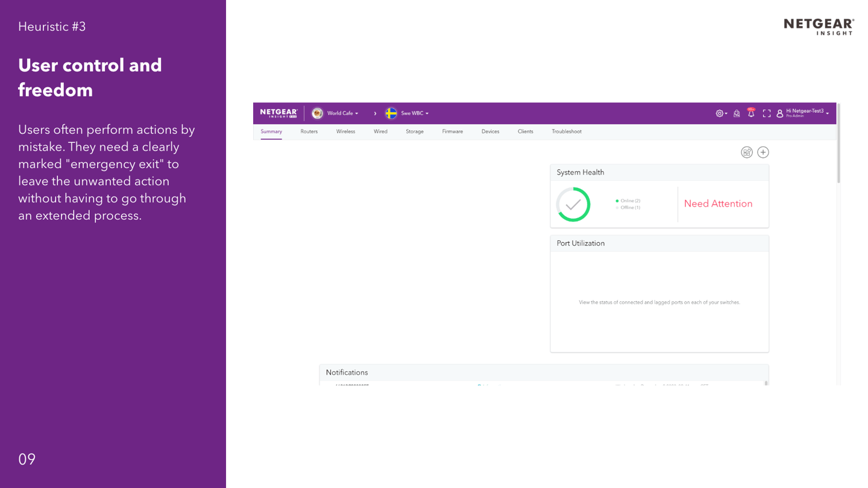Click the System Health checkmark ring
Image resolution: width=868 pixels, height=488 pixels.
(x=573, y=204)
